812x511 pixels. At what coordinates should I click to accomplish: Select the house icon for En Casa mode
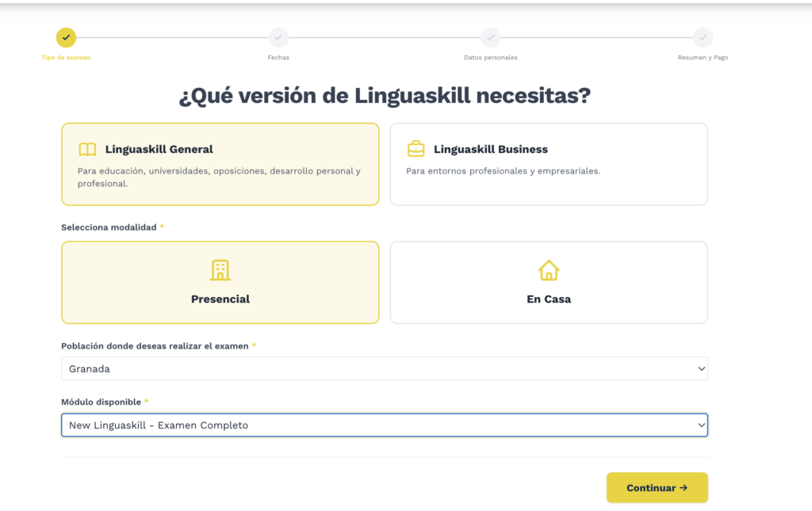pyautogui.click(x=548, y=270)
